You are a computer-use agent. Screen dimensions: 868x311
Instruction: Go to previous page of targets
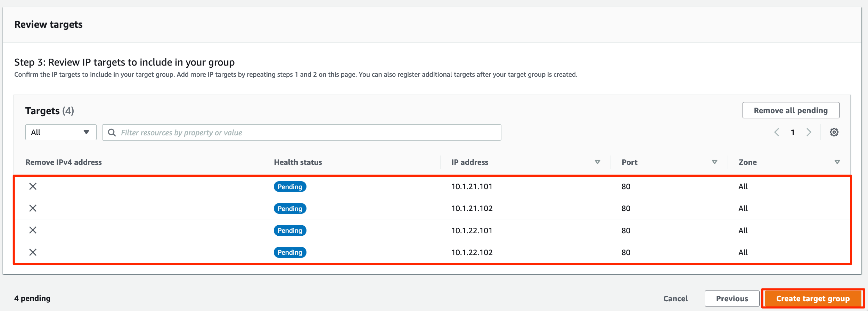(x=777, y=132)
